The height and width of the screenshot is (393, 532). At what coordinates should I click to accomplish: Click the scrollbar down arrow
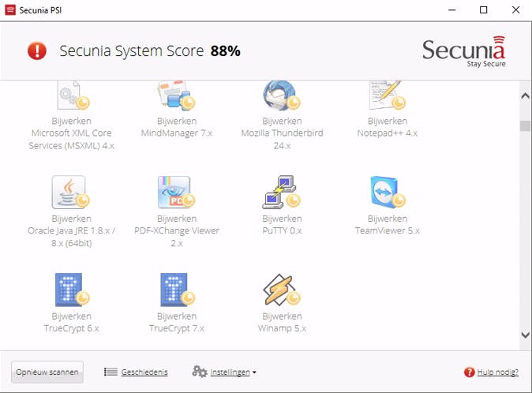(525, 335)
